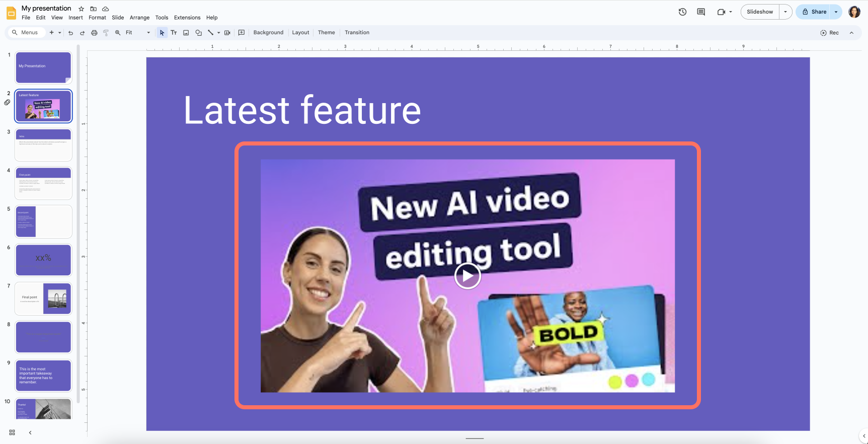The width and height of the screenshot is (868, 444).
Task: Select the Zoom magnifier tool
Action: (x=118, y=33)
